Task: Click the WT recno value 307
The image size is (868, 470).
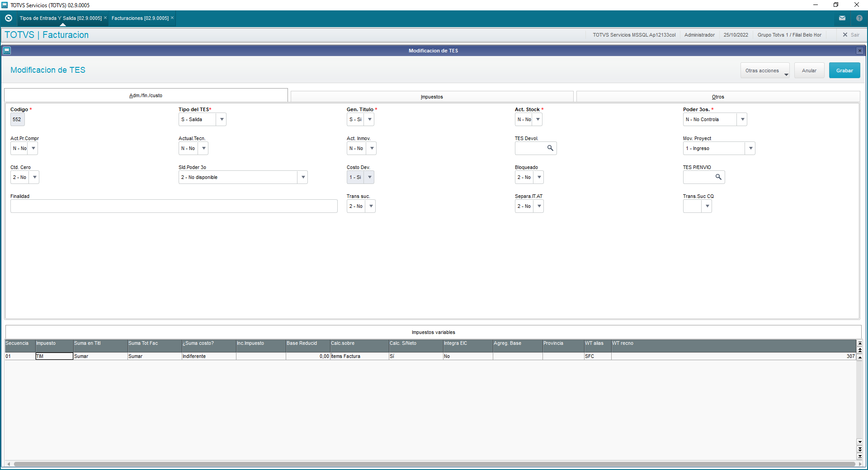Action: 850,356
